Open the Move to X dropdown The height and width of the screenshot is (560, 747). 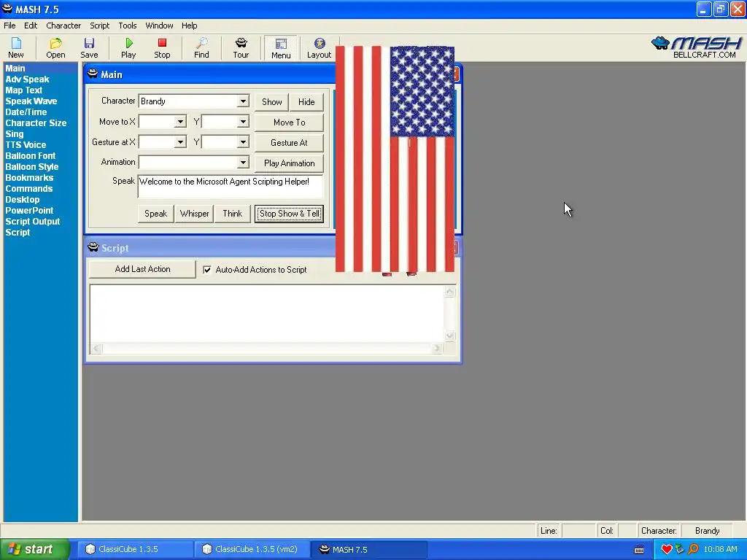[x=180, y=122]
